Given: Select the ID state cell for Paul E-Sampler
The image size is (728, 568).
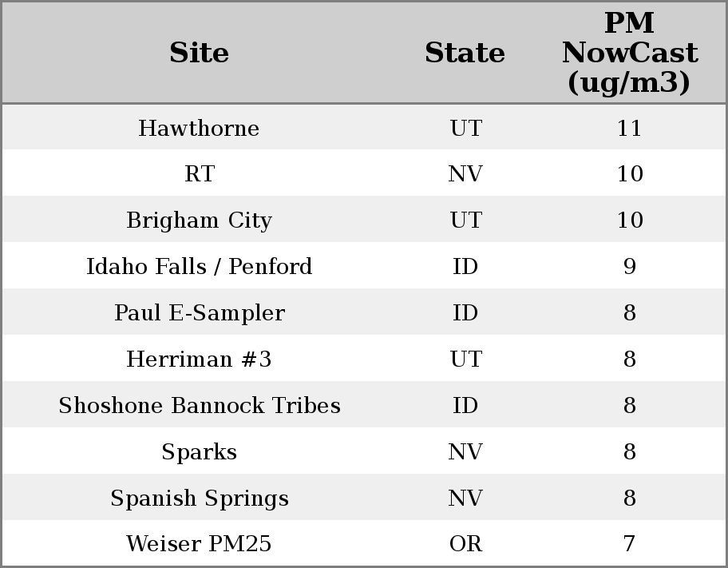Looking at the screenshot, I should pyautogui.click(x=465, y=313).
